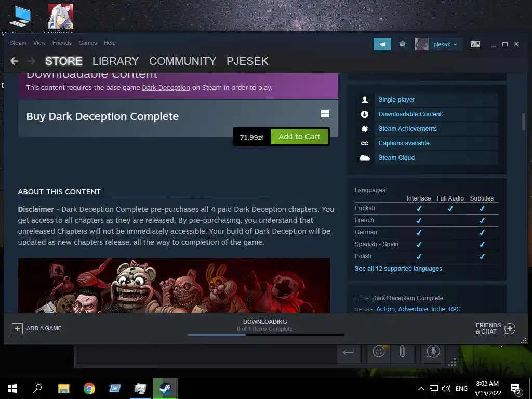Open the Windows notification center
Screen dimensions: 532x399
click(x=516, y=389)
